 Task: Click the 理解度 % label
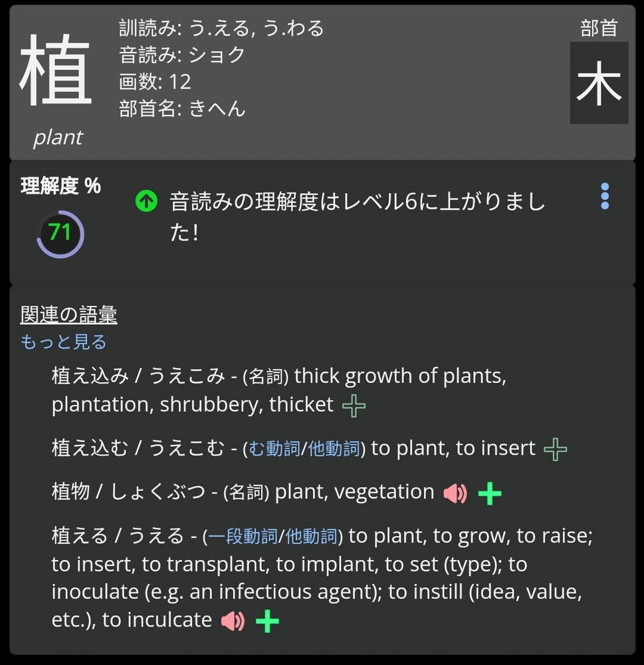coord(60,186)
